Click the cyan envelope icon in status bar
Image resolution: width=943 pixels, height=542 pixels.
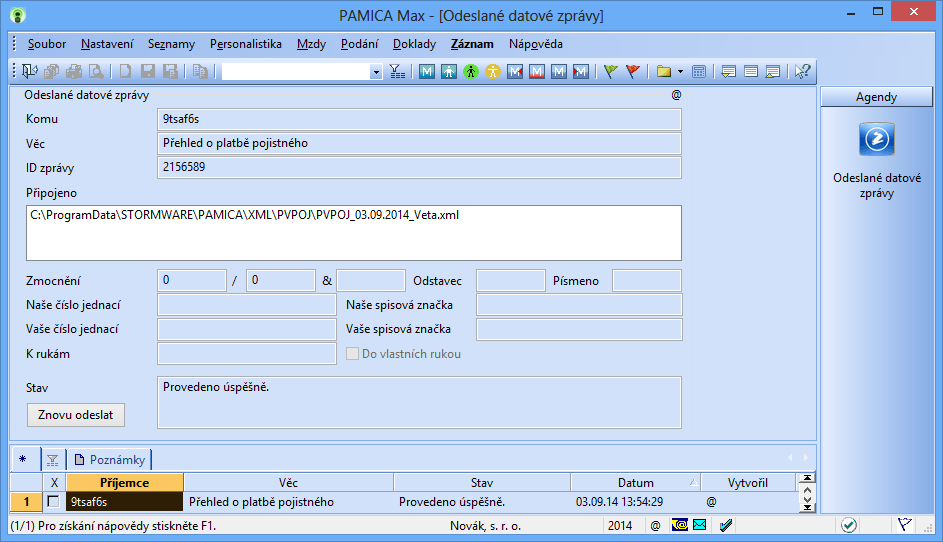(699, 525)
